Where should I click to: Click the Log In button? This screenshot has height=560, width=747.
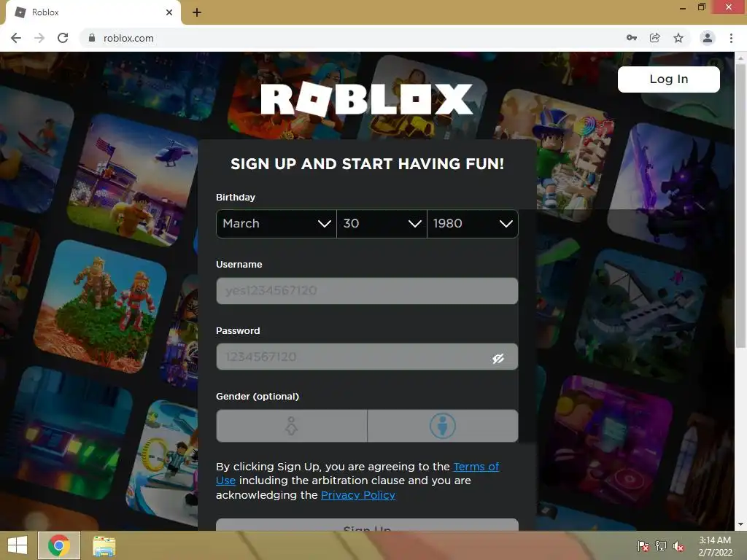tap(669, 79)
